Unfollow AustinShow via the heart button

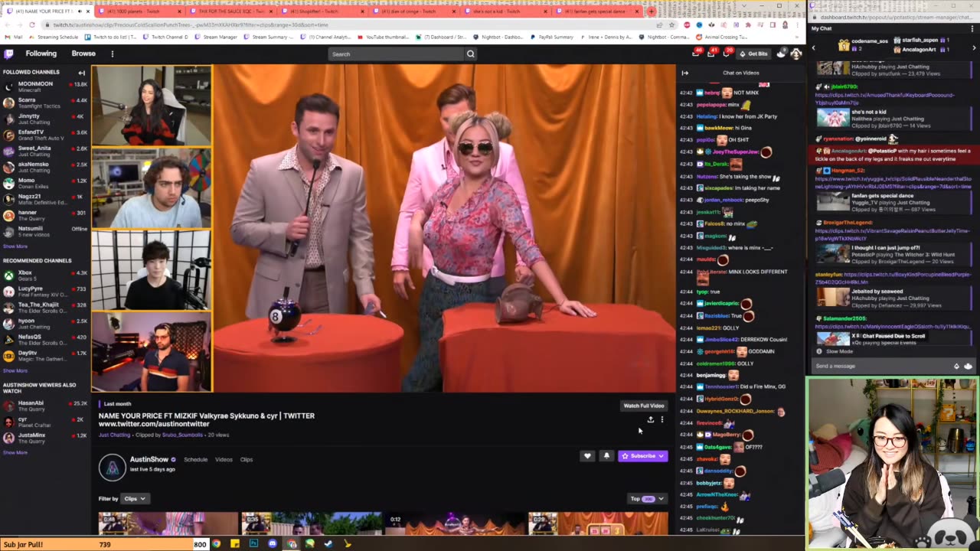(587, 456)
